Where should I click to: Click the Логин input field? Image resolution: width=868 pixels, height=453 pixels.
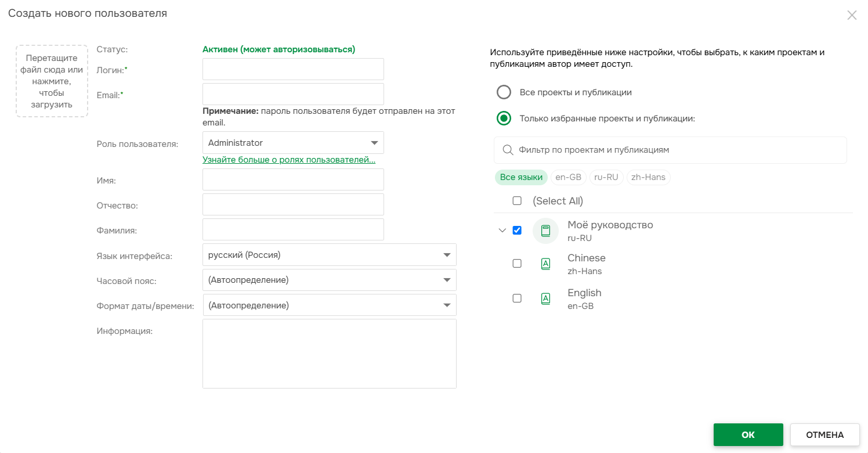293,69
